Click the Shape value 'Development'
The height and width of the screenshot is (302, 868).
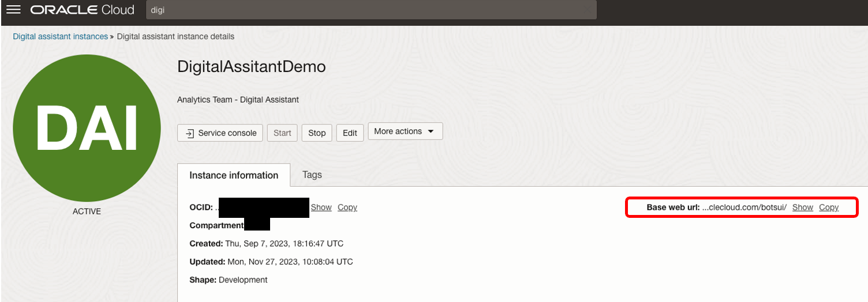(243, 280)
